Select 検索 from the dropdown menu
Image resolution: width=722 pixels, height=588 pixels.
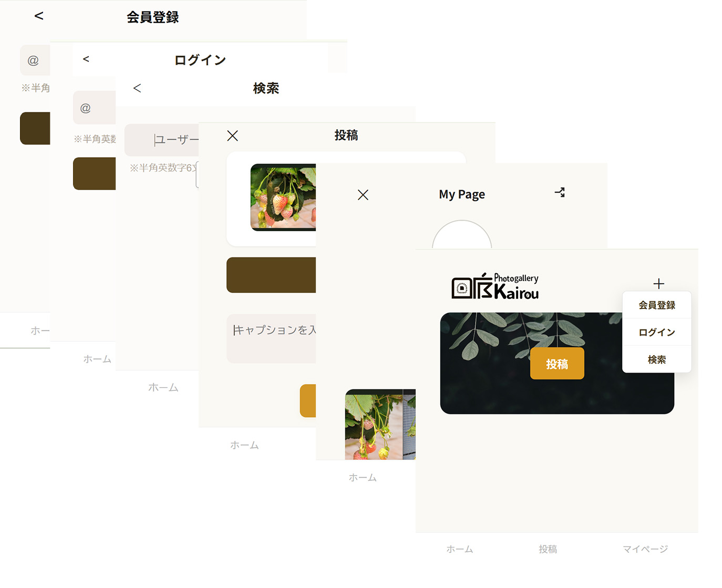pyautogui.click(x=657, y=359)
